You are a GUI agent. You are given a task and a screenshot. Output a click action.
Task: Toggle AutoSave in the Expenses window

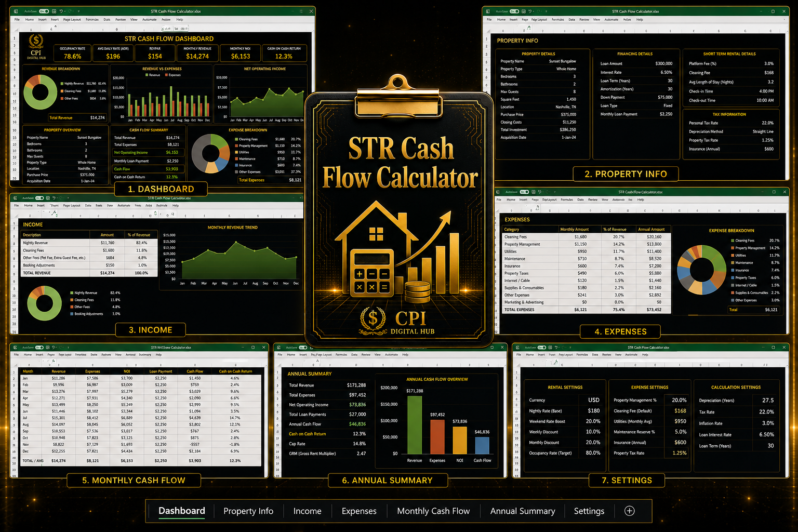(525, 192)
